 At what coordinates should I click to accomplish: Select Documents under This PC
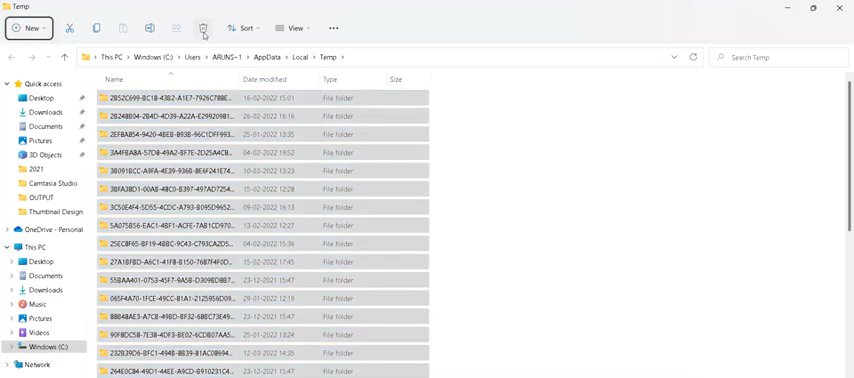pos(46,276)
